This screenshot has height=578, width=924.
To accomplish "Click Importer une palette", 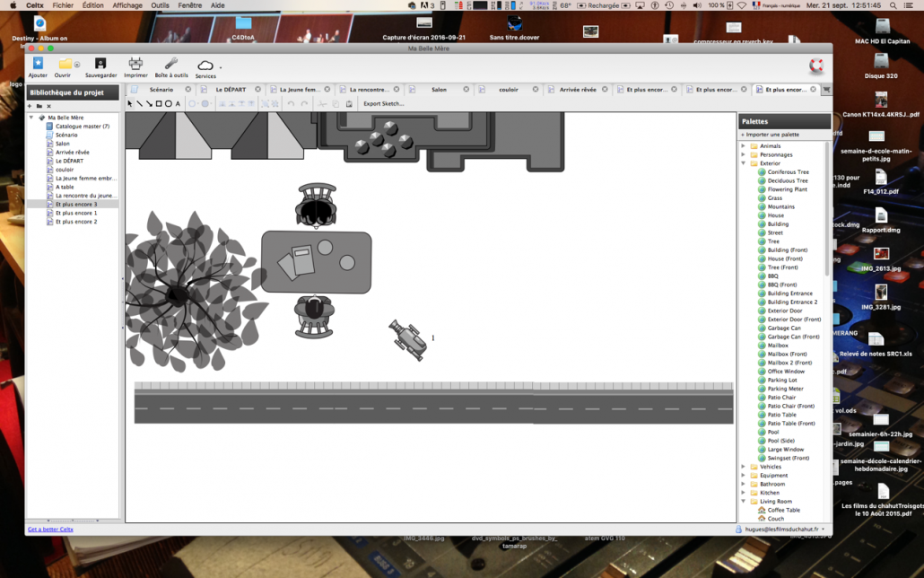I will click(x=772, y=135).
